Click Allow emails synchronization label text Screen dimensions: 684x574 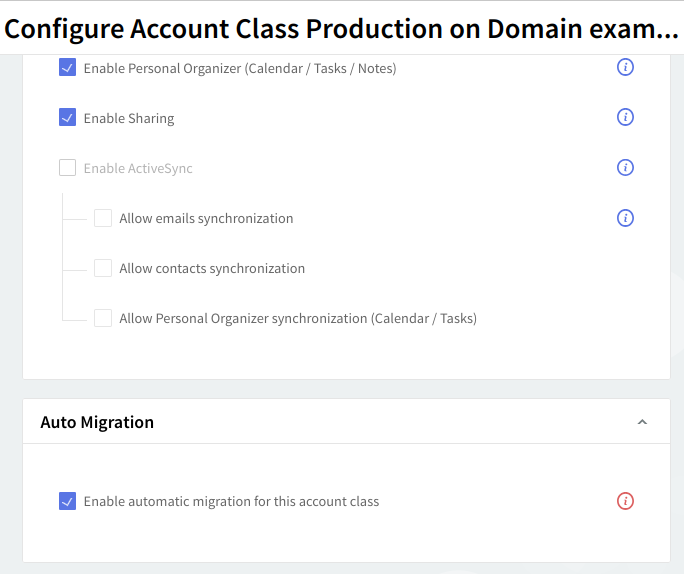pyautogui.click(x=206, y=219)
